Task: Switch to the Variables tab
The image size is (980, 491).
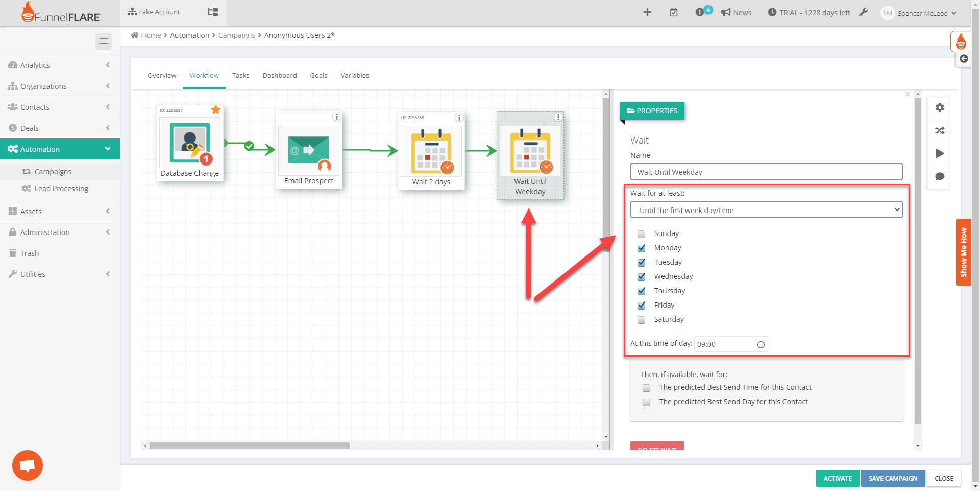Action: 355,75
